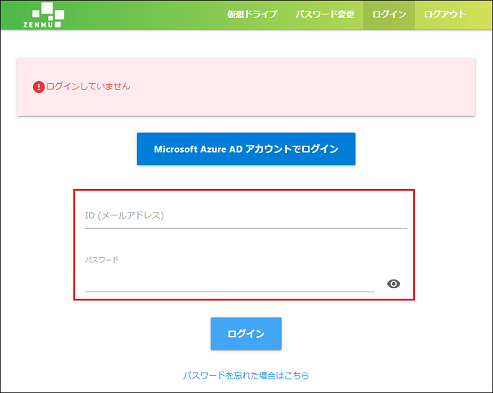Click the light blue ログイン button
This screenshot has height=393, width=493.
coord(246,334)
